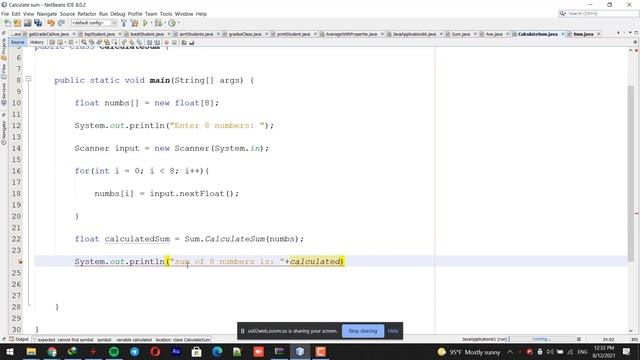This screenshot has width=640, height=360.
Task: Click the Uncomment editor toolbar icon
Action: [x=191, y=42]
